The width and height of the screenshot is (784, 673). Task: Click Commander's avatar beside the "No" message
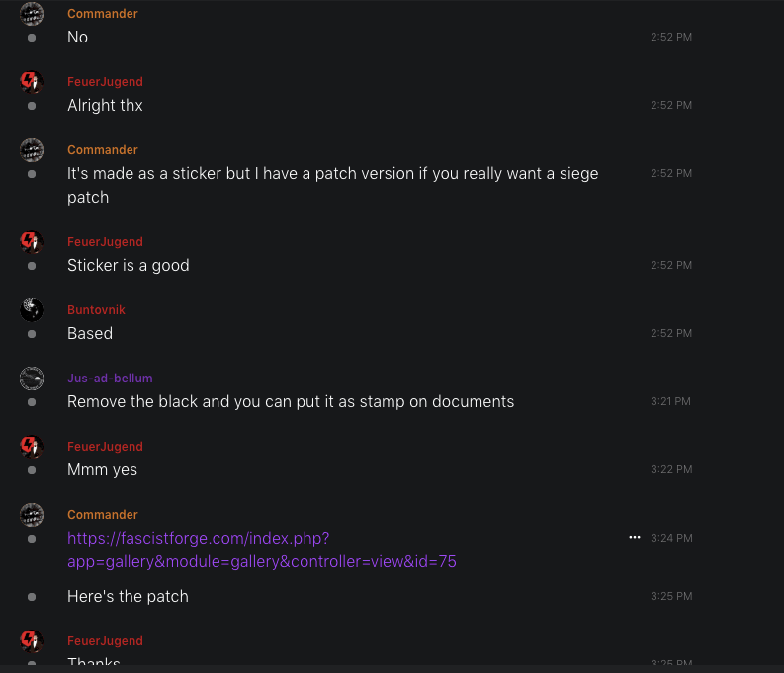[x=32, y=14]
